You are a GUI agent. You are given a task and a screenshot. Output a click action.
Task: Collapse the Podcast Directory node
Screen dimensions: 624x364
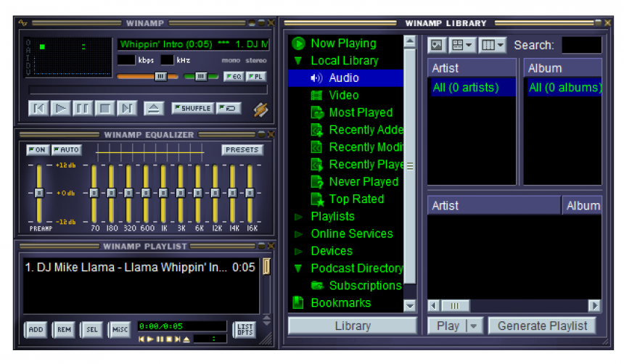pos(298,268)
